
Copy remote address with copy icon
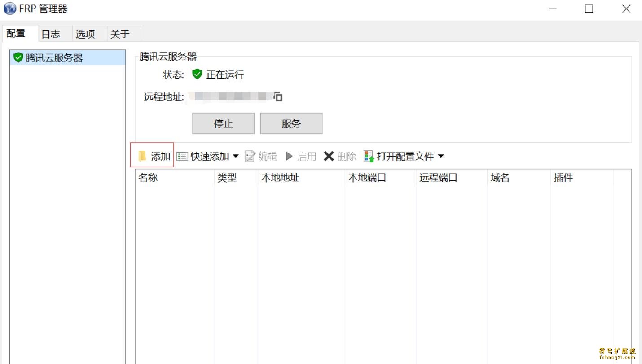[x=278, y=96]
